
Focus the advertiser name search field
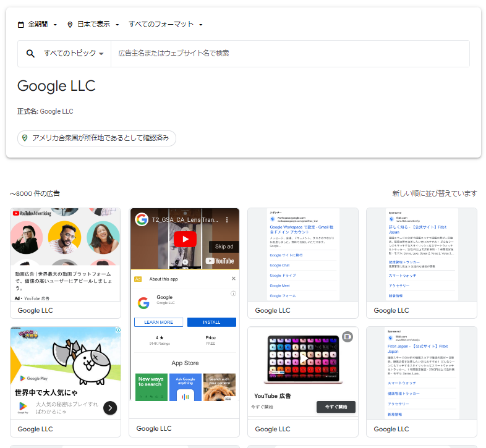click(x=289, y=54)
